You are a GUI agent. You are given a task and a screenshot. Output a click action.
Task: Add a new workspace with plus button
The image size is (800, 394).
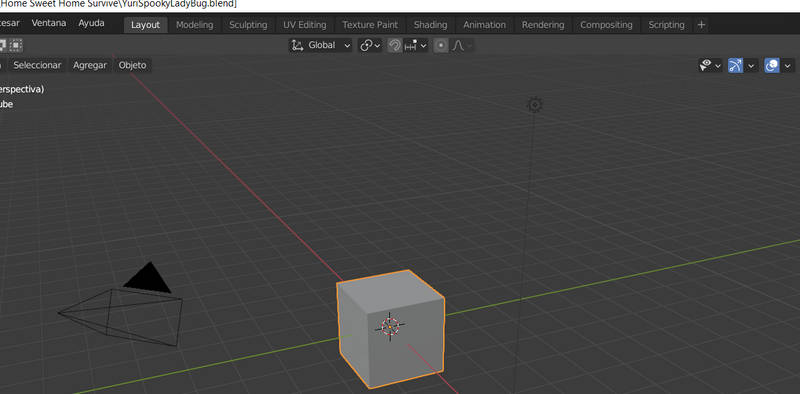tap(702, 25)
